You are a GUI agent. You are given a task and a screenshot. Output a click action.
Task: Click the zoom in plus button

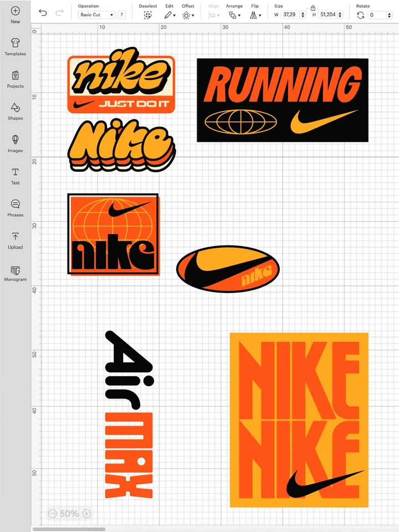(x=86, y=514)
